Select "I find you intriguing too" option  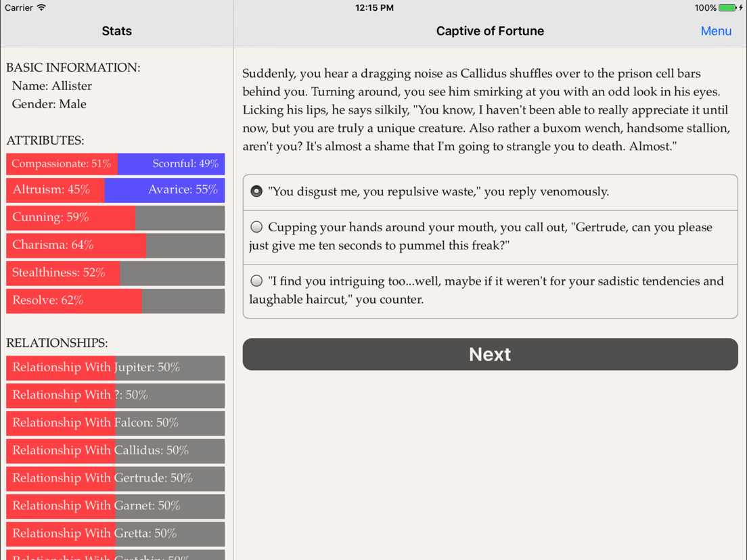(490, 291)
